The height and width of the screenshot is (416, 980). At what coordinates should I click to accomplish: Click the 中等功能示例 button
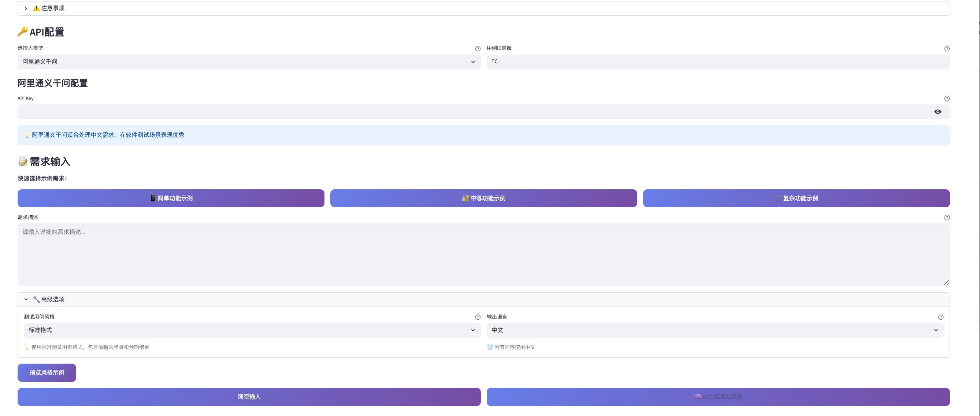click(483, 198)
